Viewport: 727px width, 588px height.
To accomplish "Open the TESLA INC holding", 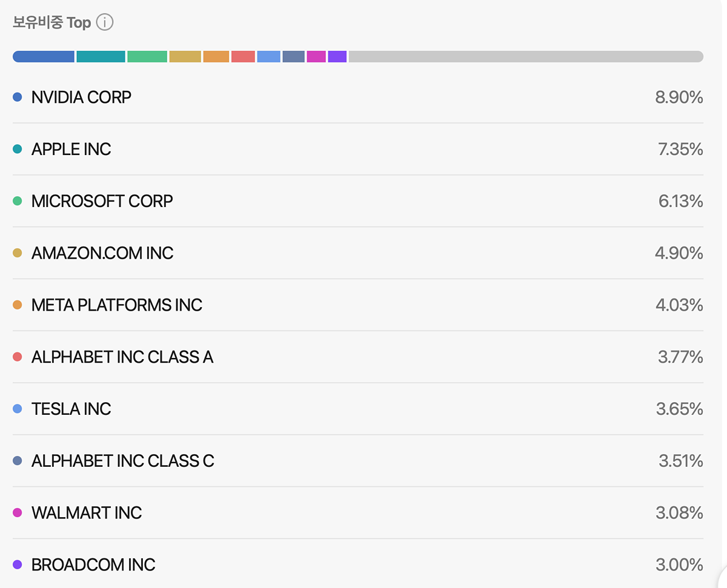I will pyautogui.click(x=71, y=409).
